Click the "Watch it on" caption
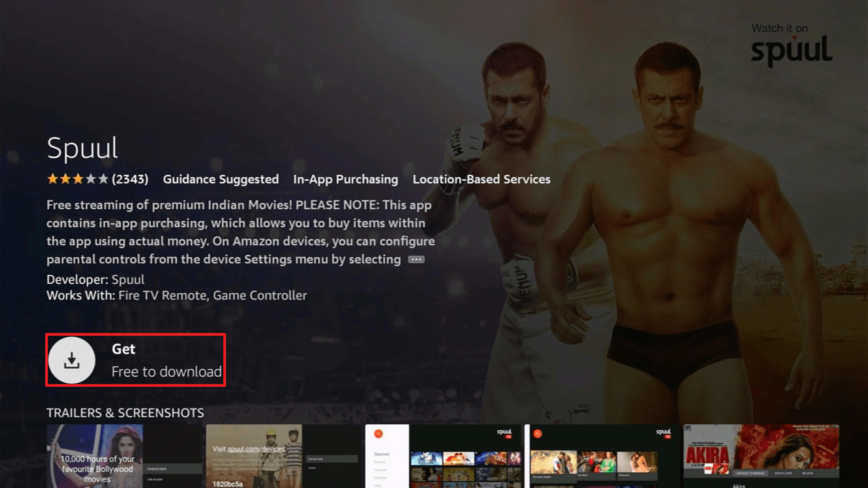Image resolution: width=868 pixels, height=488 pixels. click(x=779, y=28)
